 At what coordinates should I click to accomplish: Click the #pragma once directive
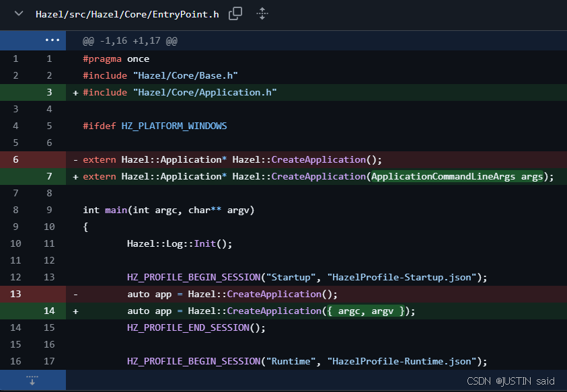coord(116,58)
